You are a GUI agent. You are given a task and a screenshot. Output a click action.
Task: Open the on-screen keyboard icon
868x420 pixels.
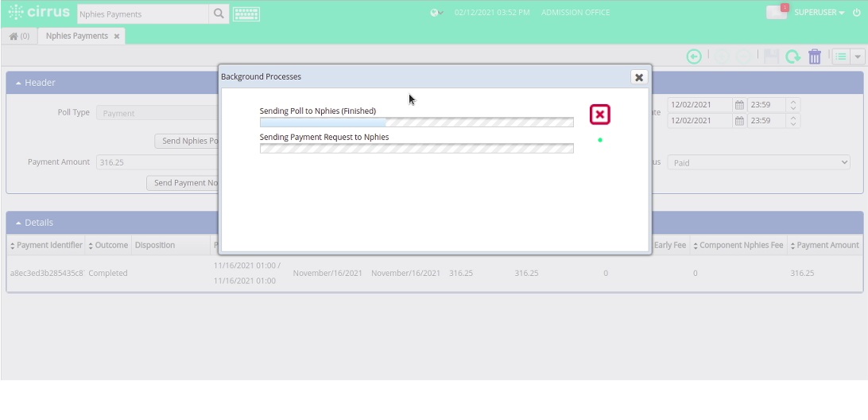click(x=246, y=14)
